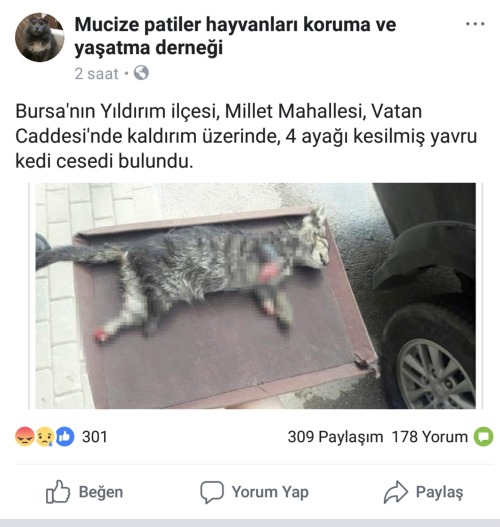Click the angry reaction emoji
This screenshot has width=500, height=527.
(25, 437)
